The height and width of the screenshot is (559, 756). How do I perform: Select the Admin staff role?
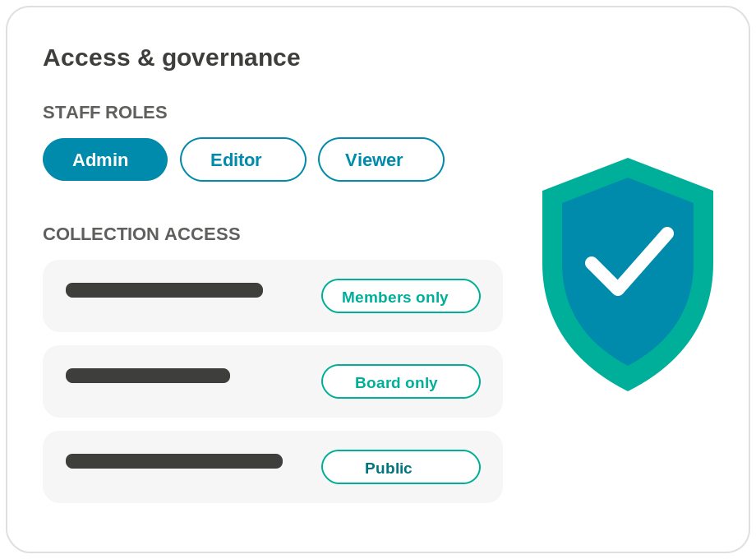pos(105,159)
